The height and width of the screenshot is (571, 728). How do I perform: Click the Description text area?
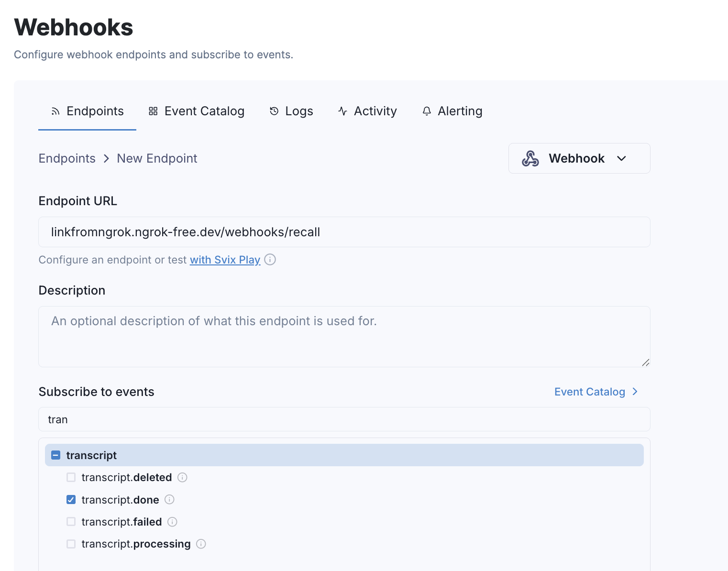(344, 337)
